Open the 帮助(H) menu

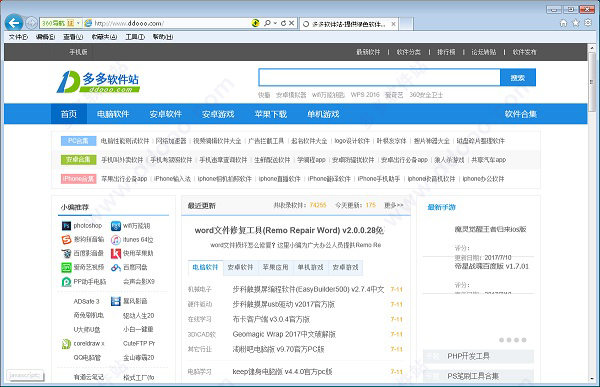[163, 37]
